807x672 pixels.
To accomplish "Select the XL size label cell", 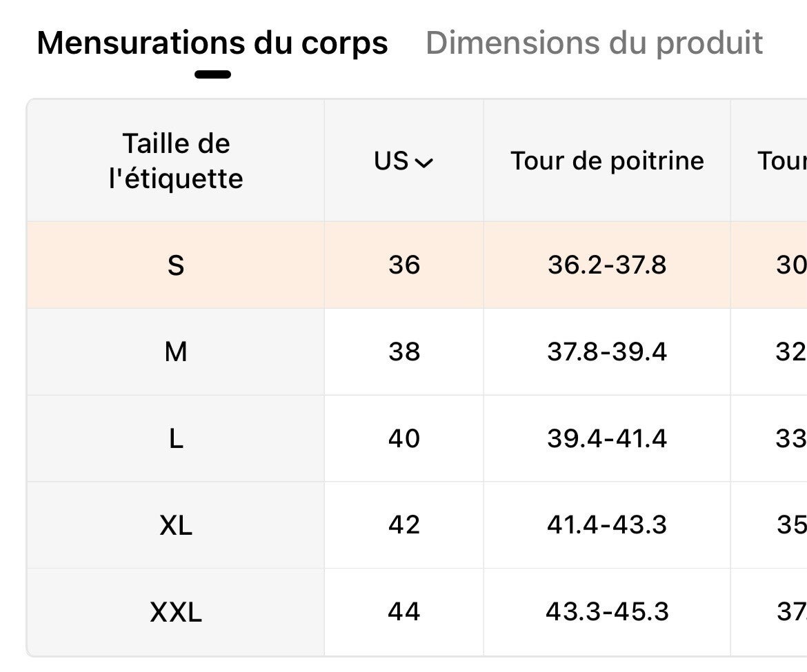I will [176, 526].
